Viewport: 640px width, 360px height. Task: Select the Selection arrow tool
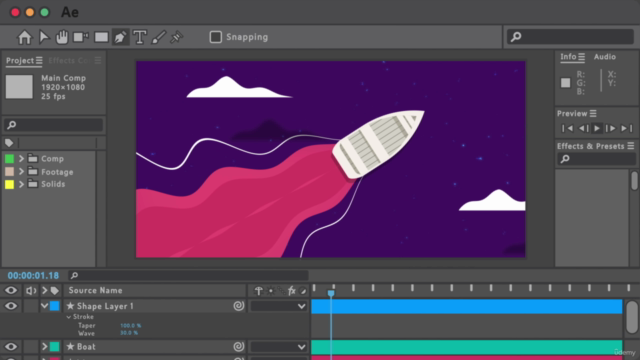(x=44, y=37)
